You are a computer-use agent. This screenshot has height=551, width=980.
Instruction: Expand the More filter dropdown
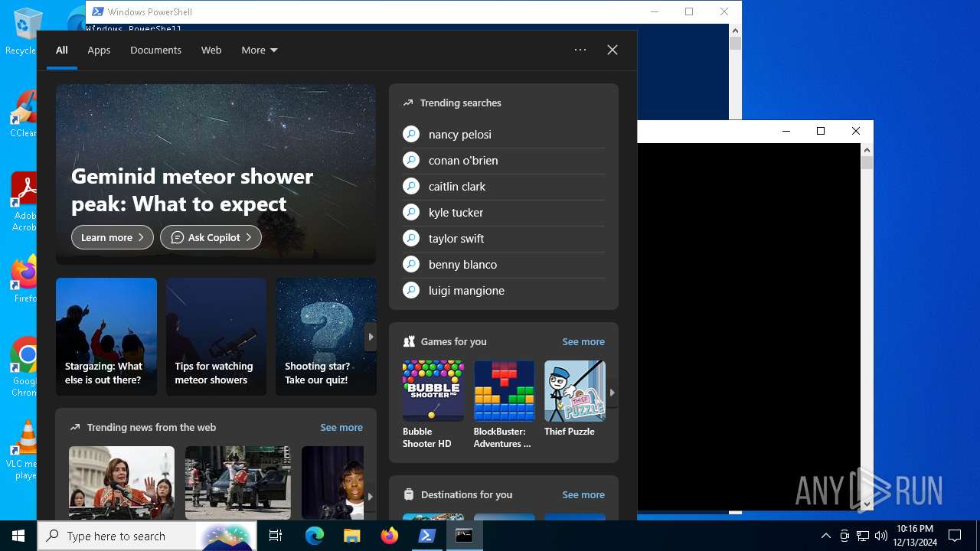coord(260,50)
